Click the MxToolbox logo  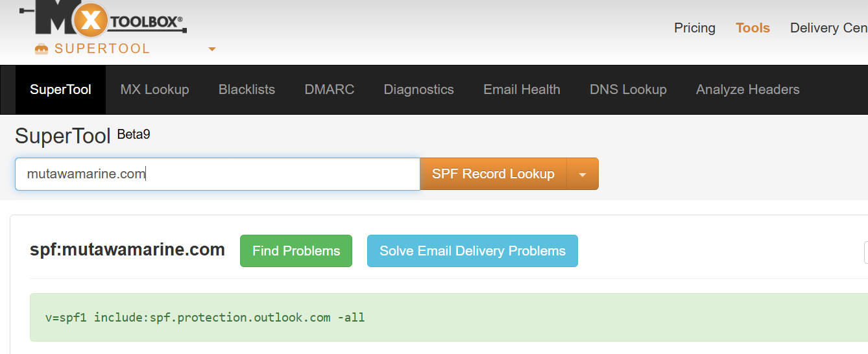[x=103, y=20]
